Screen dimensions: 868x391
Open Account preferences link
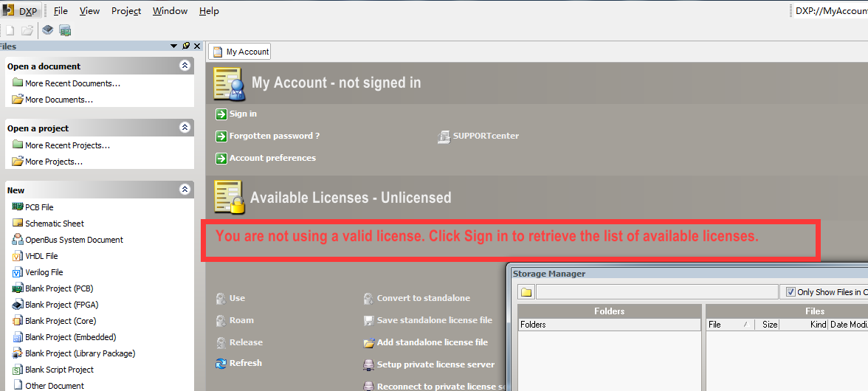pos(272,158)
